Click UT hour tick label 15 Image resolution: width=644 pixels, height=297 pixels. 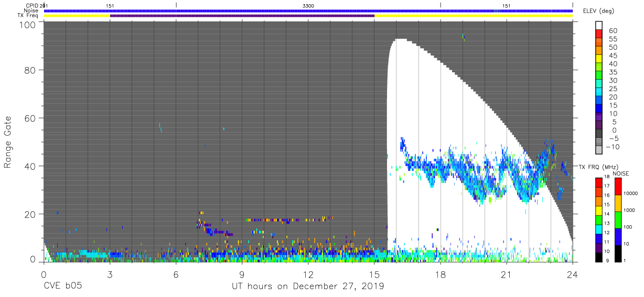[x=374, y=274]
